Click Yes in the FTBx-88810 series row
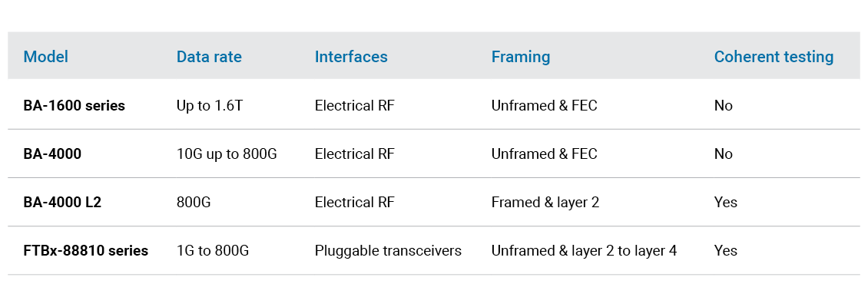Viewport: 868px width, 307px height. click(x=725, y=251)
